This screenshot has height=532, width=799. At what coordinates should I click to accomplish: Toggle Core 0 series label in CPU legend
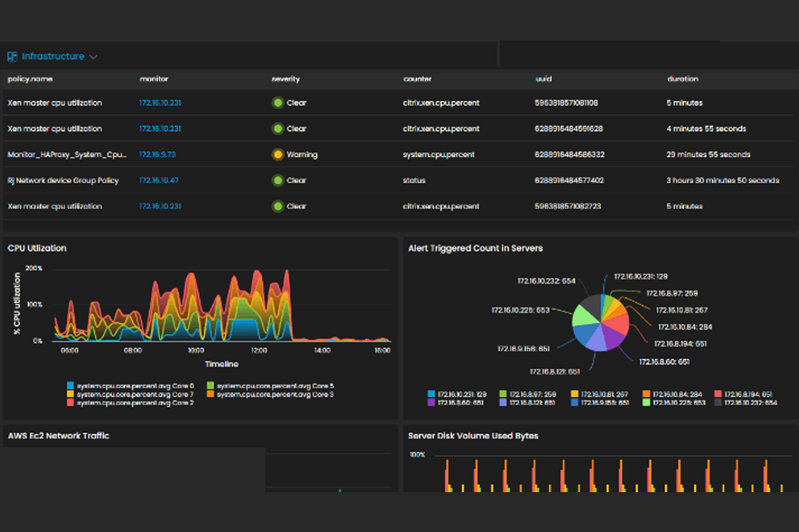pos(135,386)
